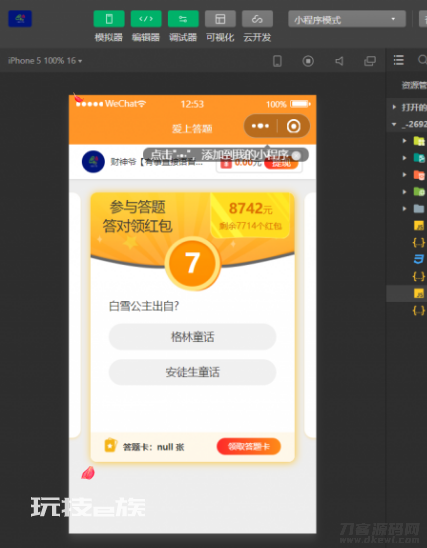427x548 pixels.
Task: Select answer 安徒生童话
Action: click(x=193, y=372)
